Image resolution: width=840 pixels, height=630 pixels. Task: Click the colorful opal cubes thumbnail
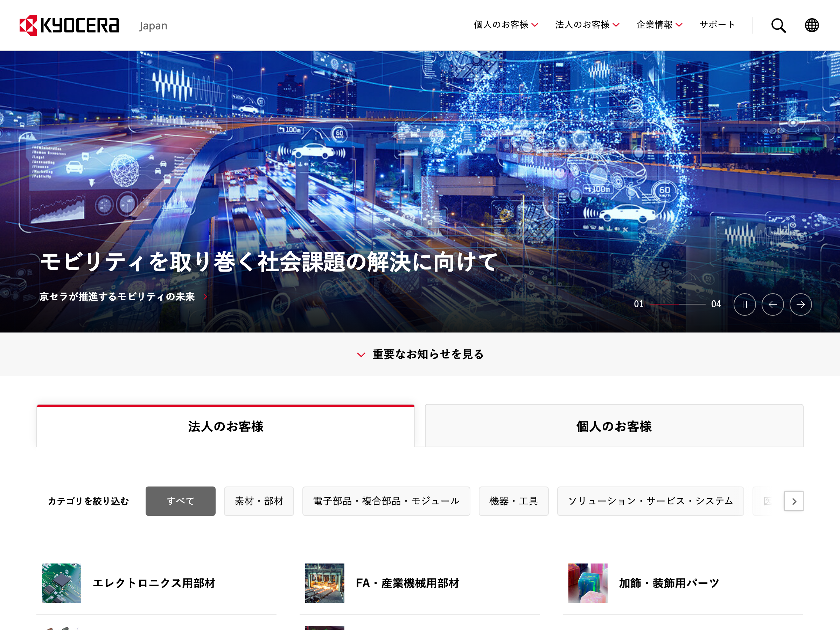(x=588, y=583)
